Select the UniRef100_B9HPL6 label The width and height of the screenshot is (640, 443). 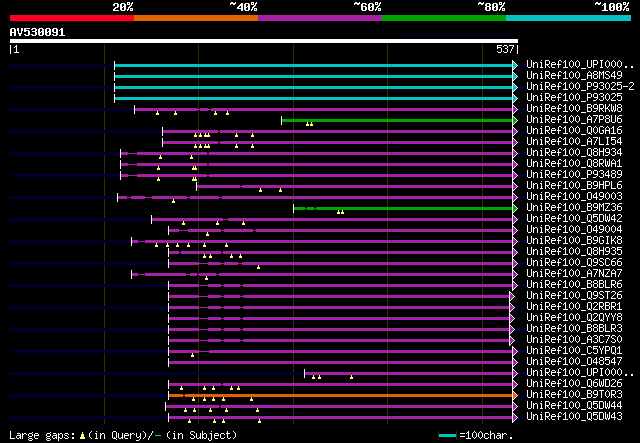[574, 186]
